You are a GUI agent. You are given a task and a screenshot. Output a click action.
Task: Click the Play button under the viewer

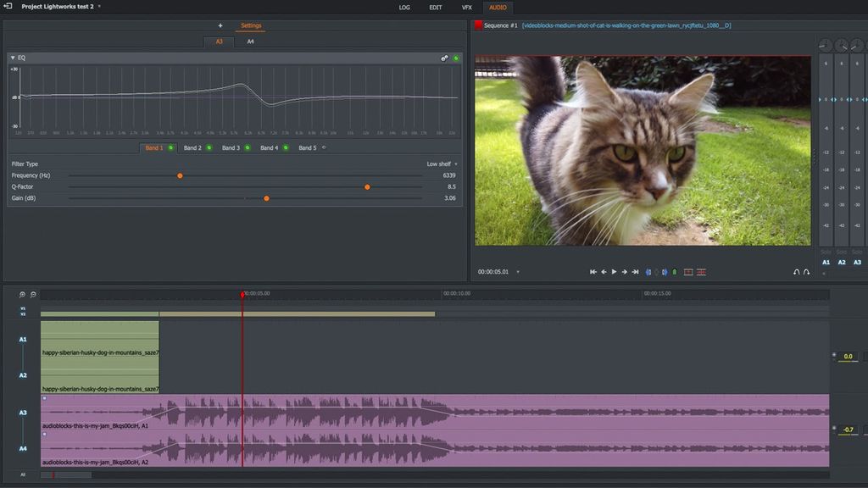pyautogui.click(x=615, y=272)
